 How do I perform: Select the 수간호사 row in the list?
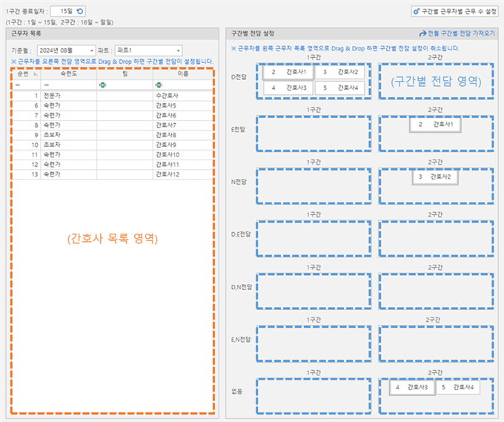click(111, 96)
